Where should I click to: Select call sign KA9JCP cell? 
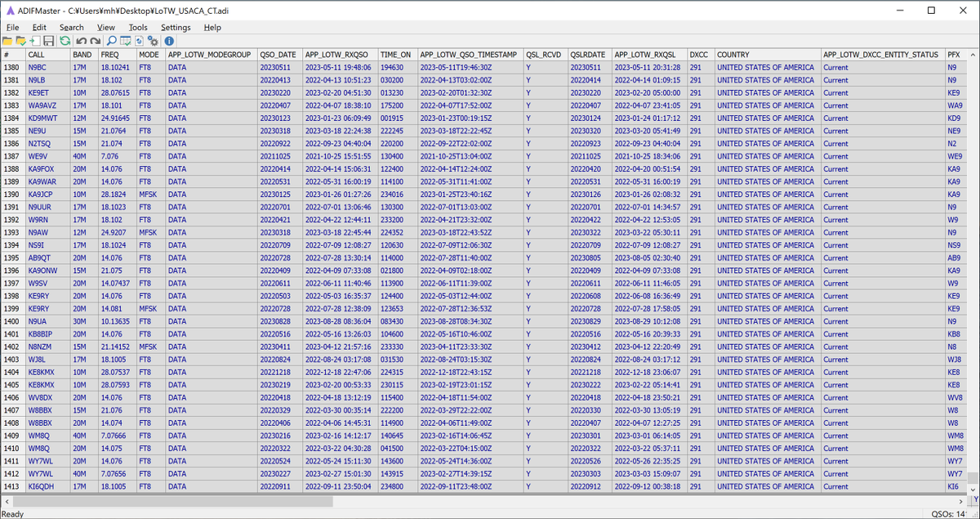pyautogui.click(x=47, y=195)
